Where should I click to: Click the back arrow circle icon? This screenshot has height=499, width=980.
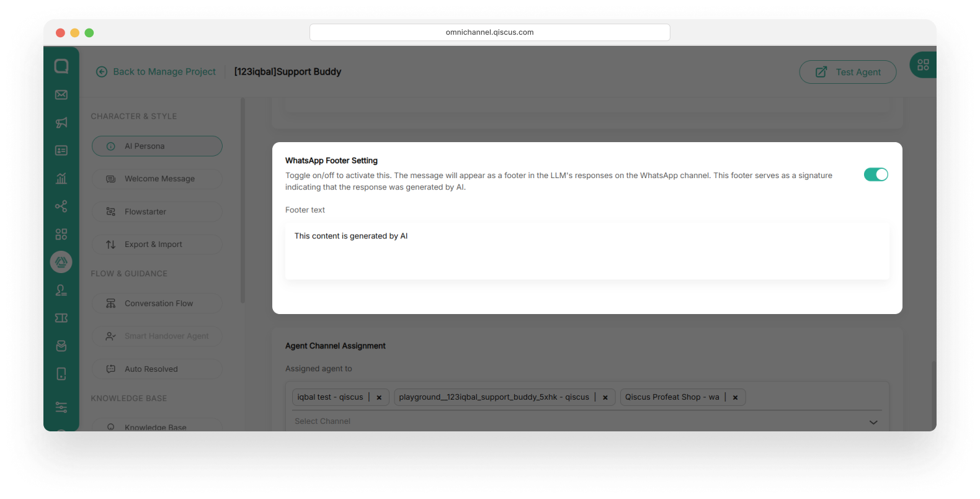(102, 72)
